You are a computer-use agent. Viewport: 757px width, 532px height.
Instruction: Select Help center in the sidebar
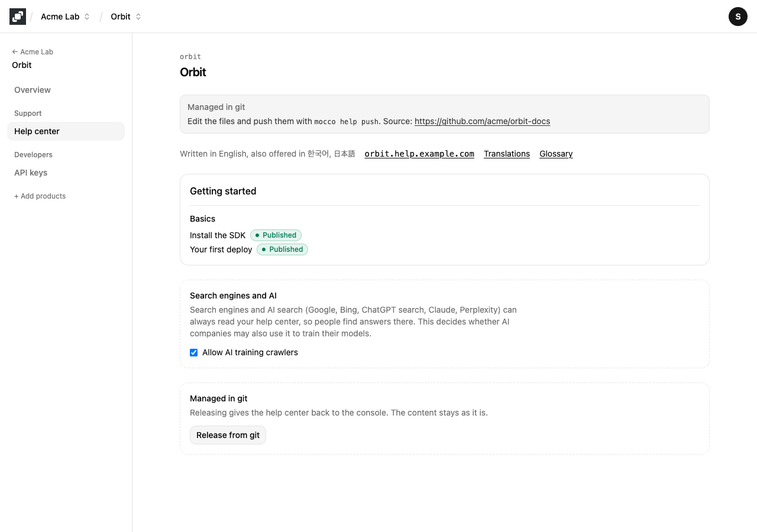tap(66, 131)
